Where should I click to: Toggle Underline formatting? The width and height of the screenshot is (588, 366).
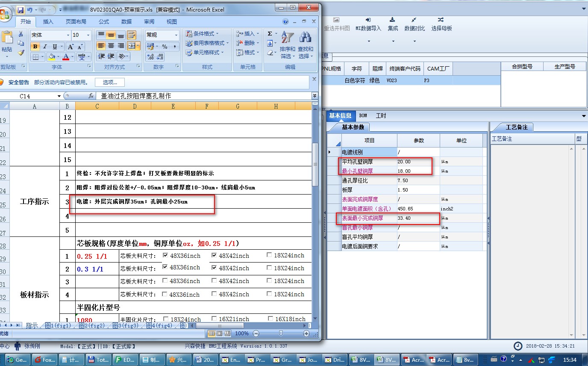point(55,47)
